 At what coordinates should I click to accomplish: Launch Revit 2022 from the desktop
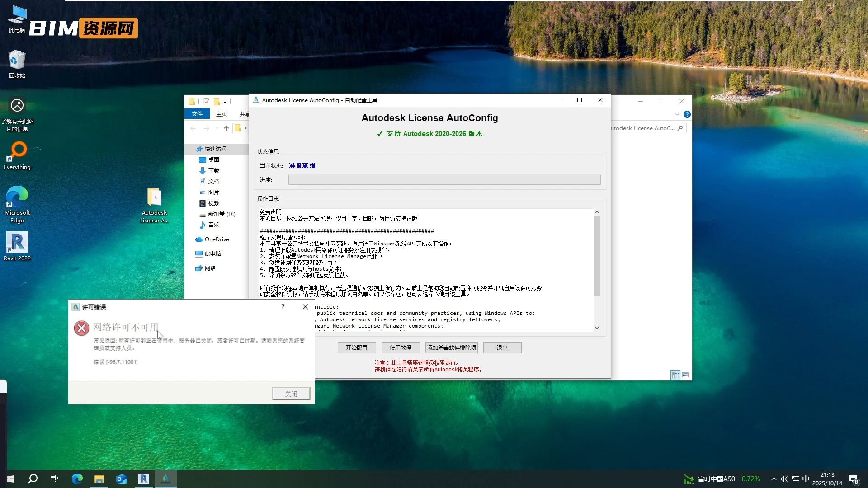pyautogui.click(x=17, y=246)
